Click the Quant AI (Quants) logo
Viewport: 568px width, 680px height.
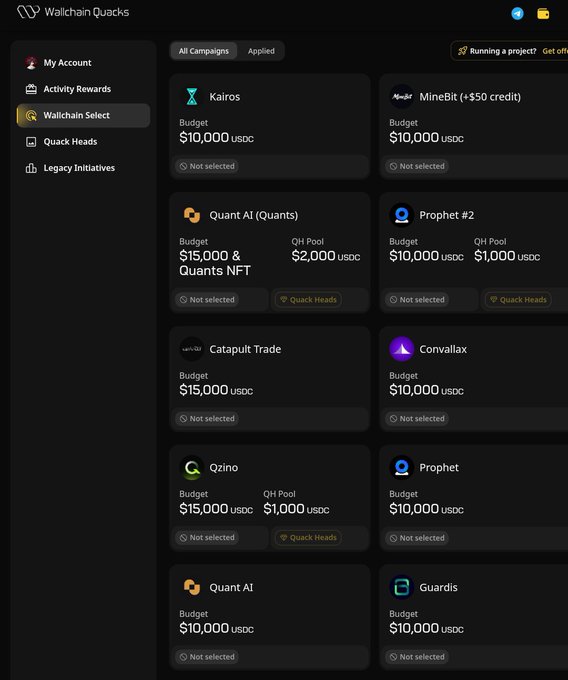(x=192, y=215)
